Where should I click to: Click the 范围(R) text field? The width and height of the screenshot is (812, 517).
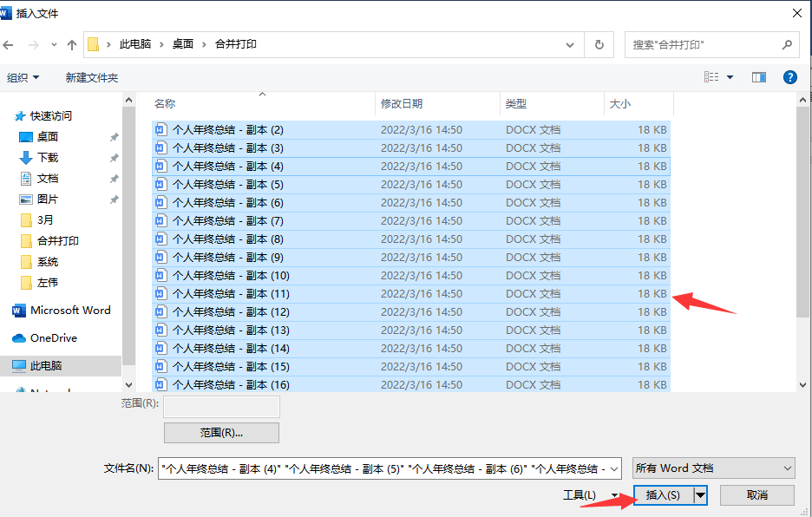(221, 407)
